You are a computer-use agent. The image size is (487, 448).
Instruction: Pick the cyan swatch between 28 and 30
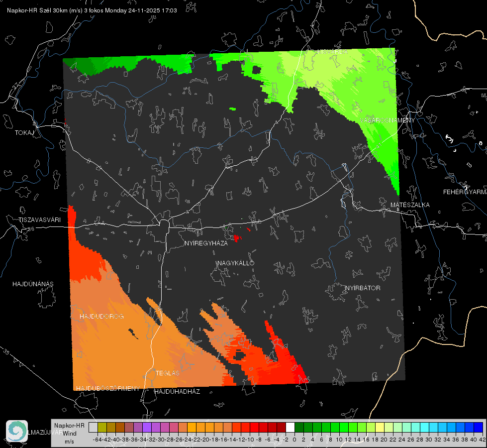(x=425, y=428)
